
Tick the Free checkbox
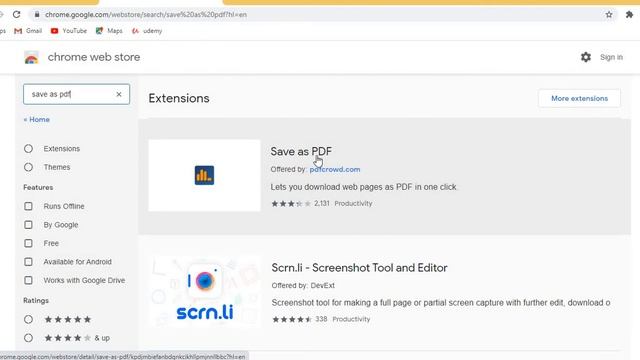28,243
